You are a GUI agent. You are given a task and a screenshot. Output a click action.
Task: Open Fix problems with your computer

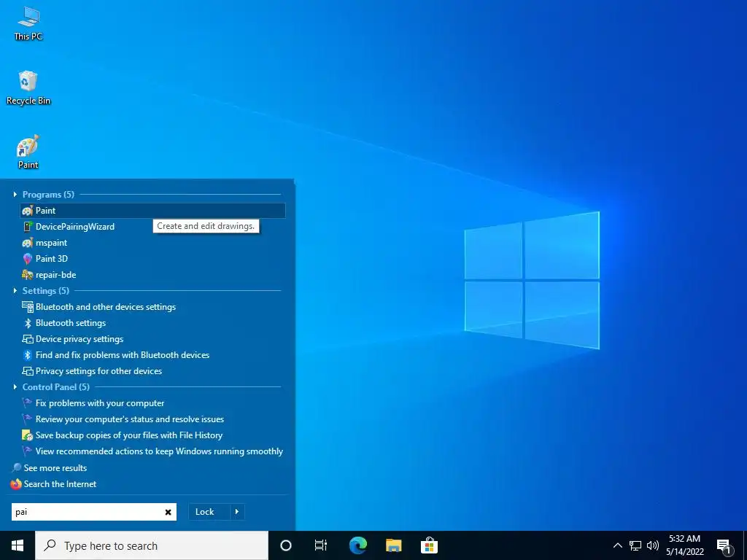pyautogui.click(x=153, y=403)
